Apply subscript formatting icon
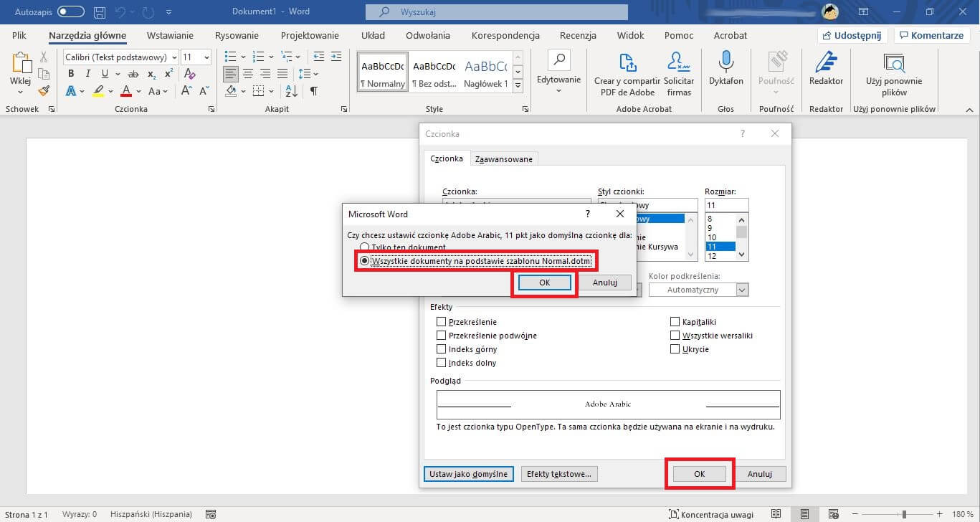The width and height of the screenshot is (980, 522). click(x=151, y=74)
